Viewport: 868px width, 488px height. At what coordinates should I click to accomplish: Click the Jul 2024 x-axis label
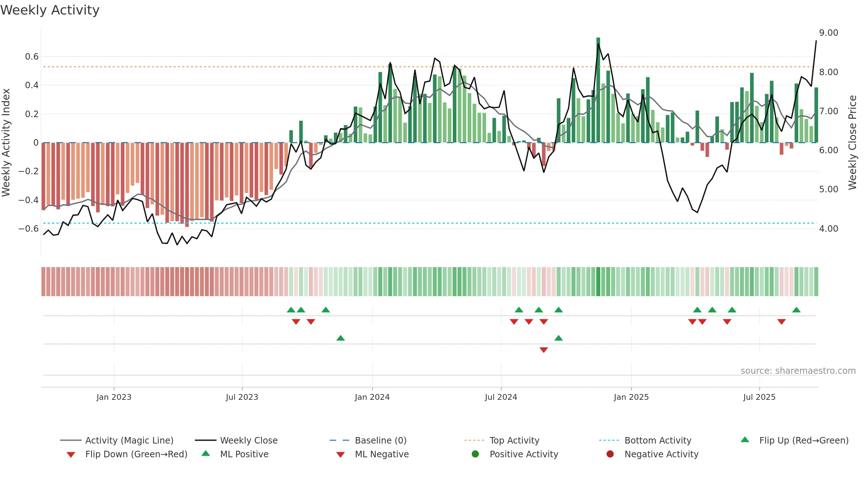[x=501, y=397]
